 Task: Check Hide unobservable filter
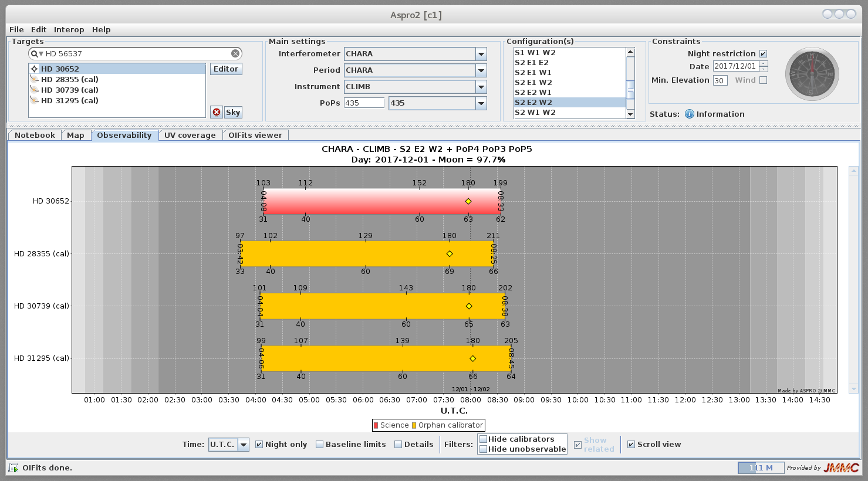(x=483, y=449)
